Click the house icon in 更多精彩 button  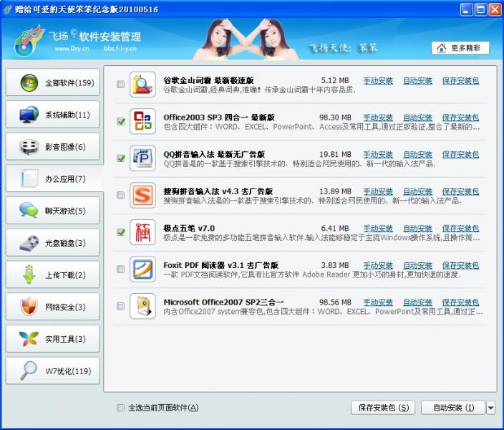pos(442,48)
